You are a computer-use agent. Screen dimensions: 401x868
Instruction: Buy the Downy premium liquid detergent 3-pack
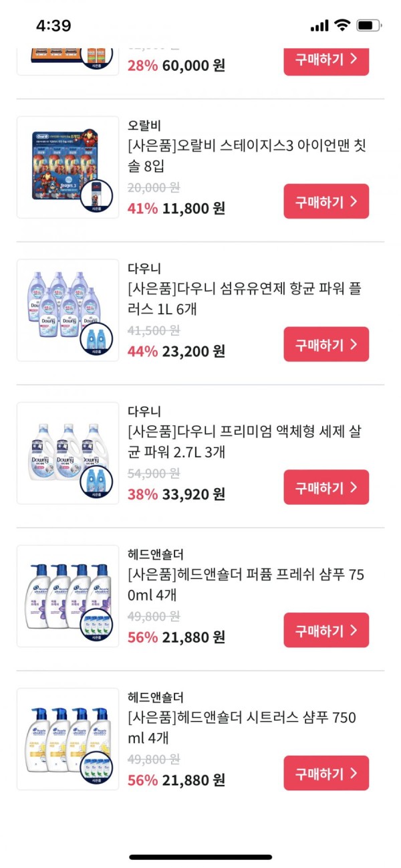pyautogui.click(x=326, y=487)
